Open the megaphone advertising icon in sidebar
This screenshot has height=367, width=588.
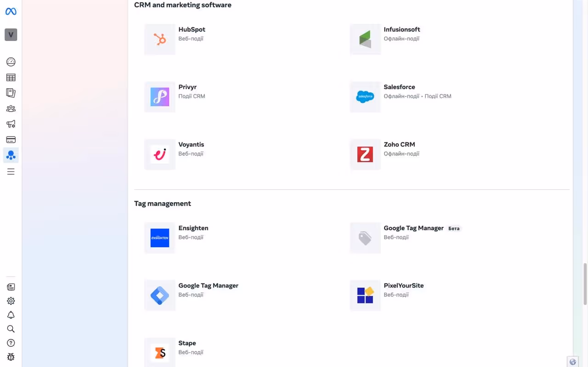11,124
